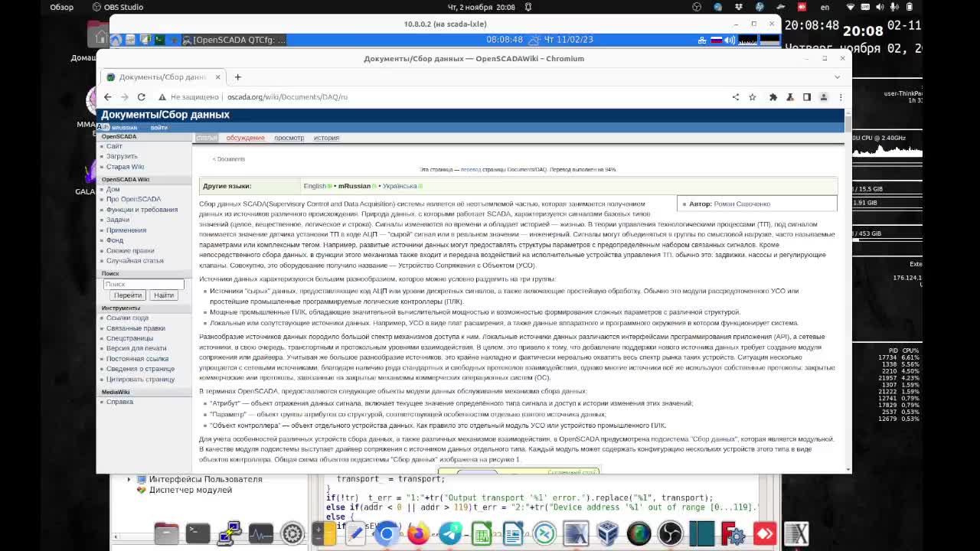Open the Ссылки сюда tools link

[127, 318]
